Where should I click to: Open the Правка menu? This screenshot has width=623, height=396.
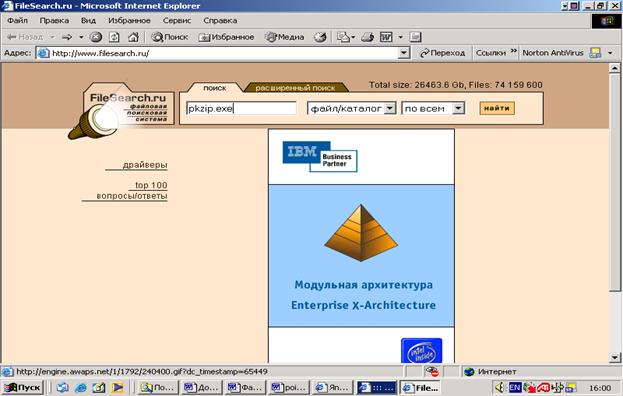point(54,20)
